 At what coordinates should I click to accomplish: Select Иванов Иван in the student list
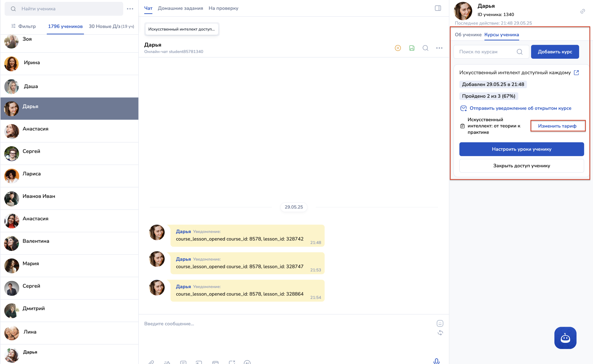[39, 196]
